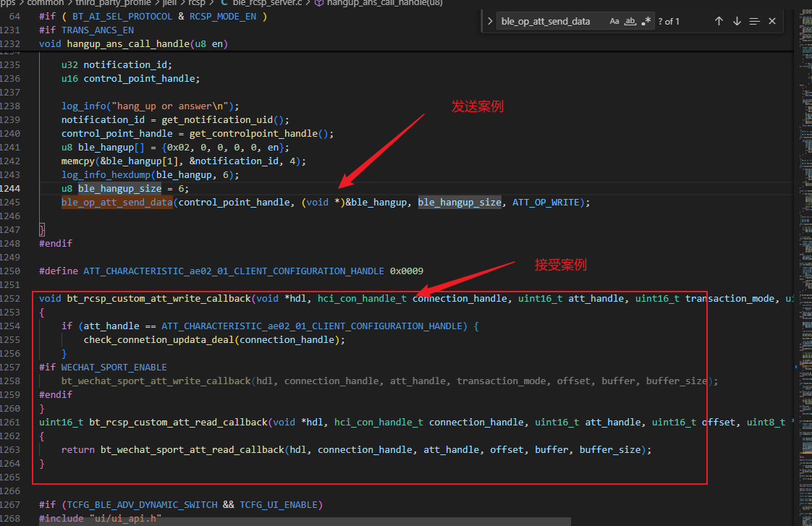Expand the replace field chevron
The width and height of the screenshot is (812, 526).
(490, 21)
